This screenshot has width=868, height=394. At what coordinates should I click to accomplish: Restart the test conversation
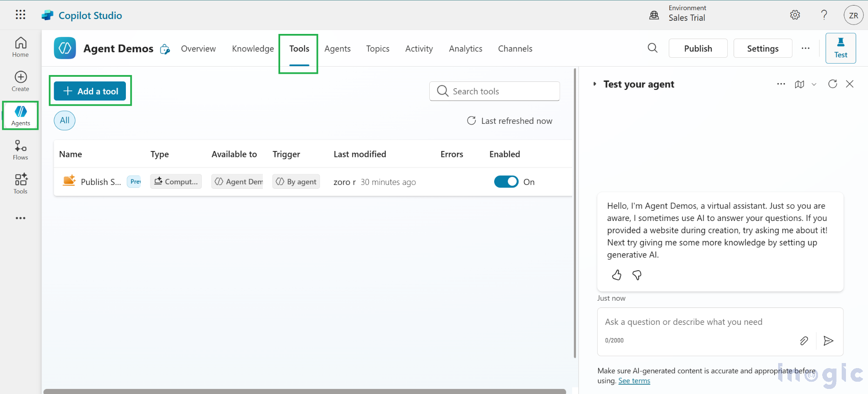coord(832,84)
